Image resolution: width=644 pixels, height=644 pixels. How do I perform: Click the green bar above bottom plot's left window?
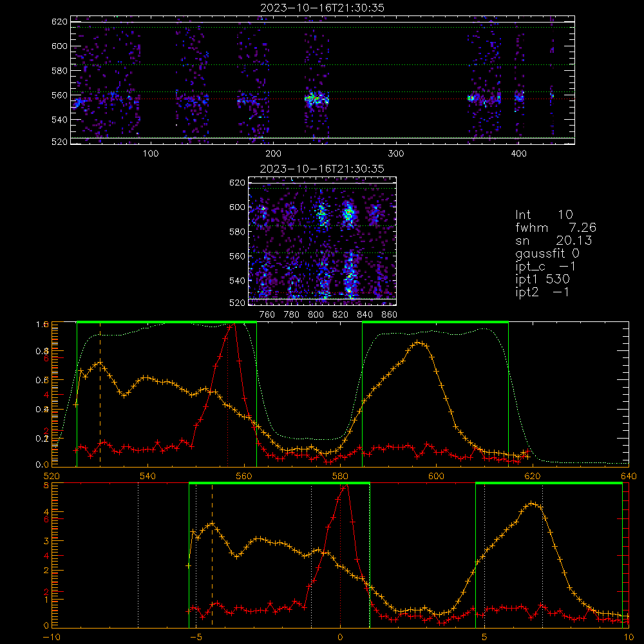[x=279, y=484]
